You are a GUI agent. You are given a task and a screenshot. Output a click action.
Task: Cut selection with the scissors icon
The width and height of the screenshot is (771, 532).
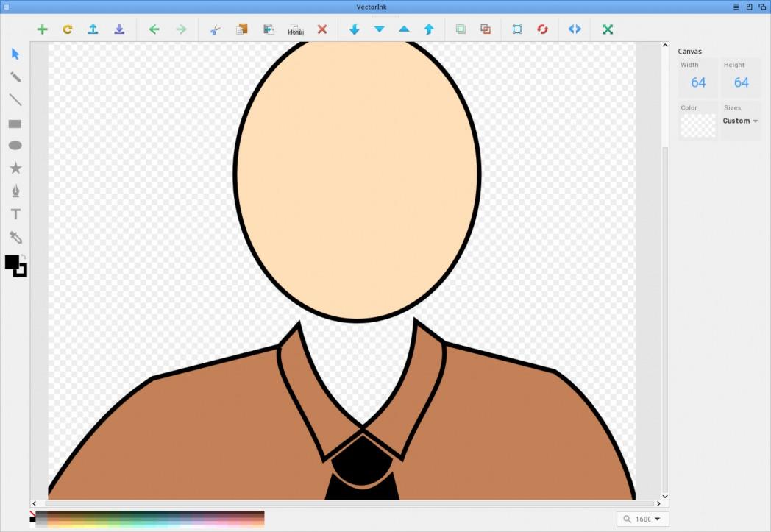tap(216, 29)
